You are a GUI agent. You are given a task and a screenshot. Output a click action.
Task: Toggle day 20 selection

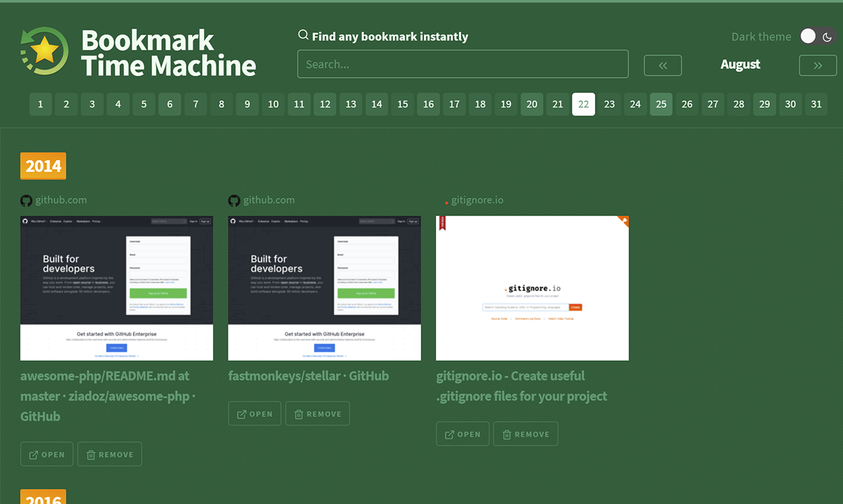532,104
